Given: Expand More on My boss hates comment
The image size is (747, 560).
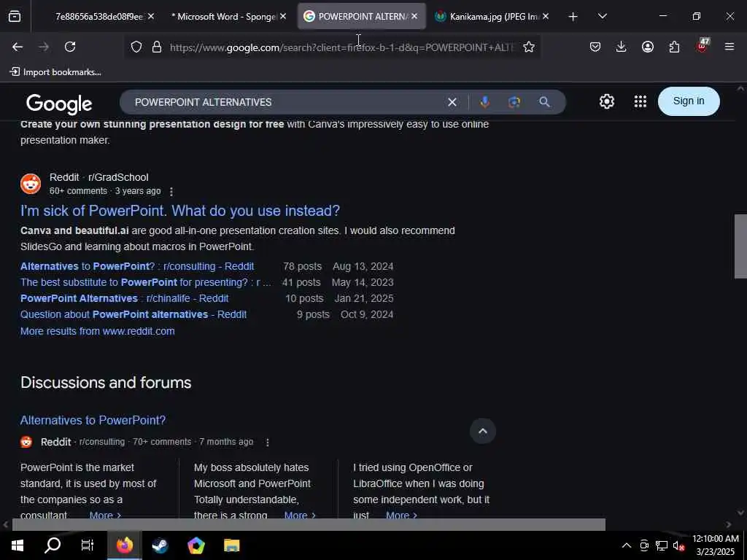Looking at the screenshot, I should pos(300,515).
